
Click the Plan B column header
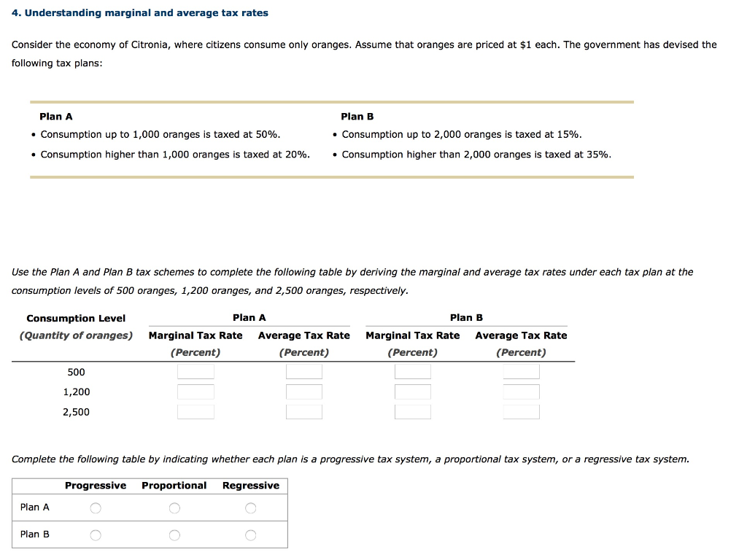pos(466,317)
